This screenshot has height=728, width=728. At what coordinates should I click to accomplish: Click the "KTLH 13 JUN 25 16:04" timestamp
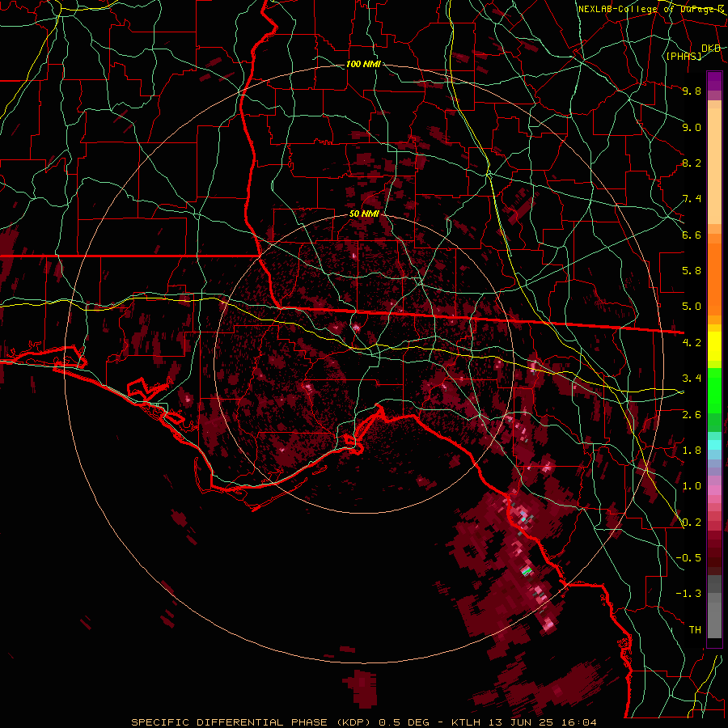coord(522,722)
